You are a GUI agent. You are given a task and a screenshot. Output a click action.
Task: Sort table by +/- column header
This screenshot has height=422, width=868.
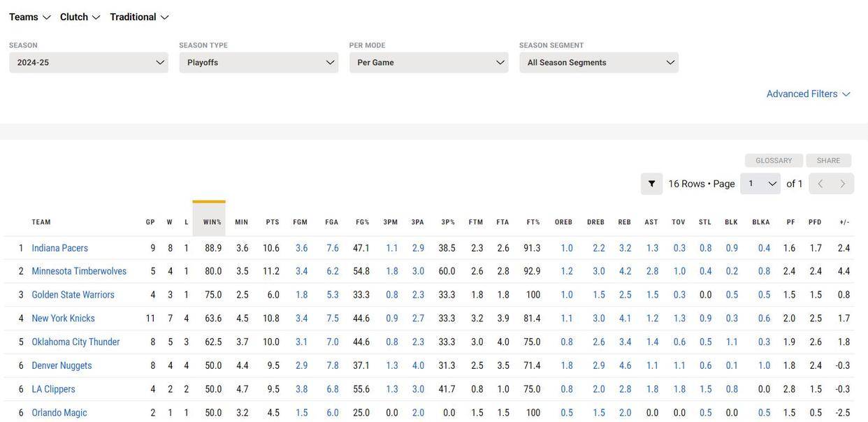pos(845,222)
